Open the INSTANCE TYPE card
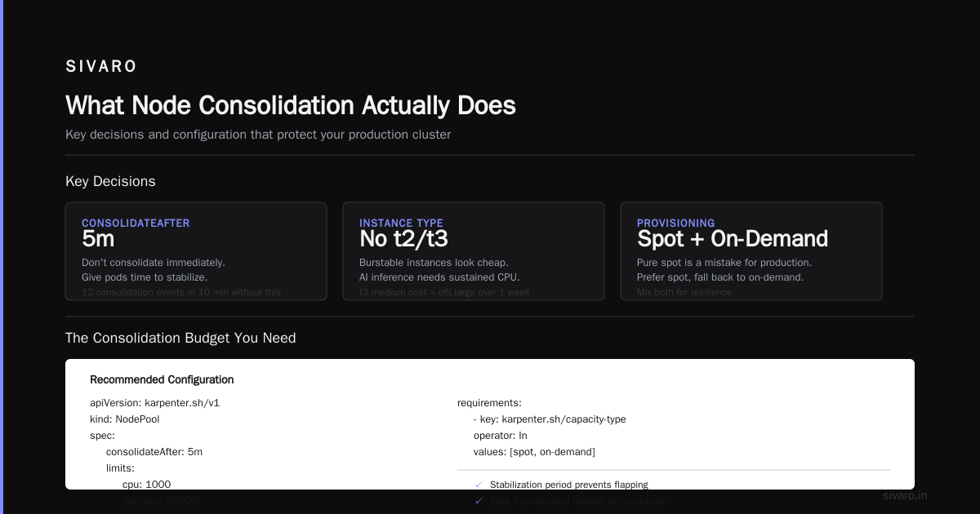 click(x=474, y=251)
